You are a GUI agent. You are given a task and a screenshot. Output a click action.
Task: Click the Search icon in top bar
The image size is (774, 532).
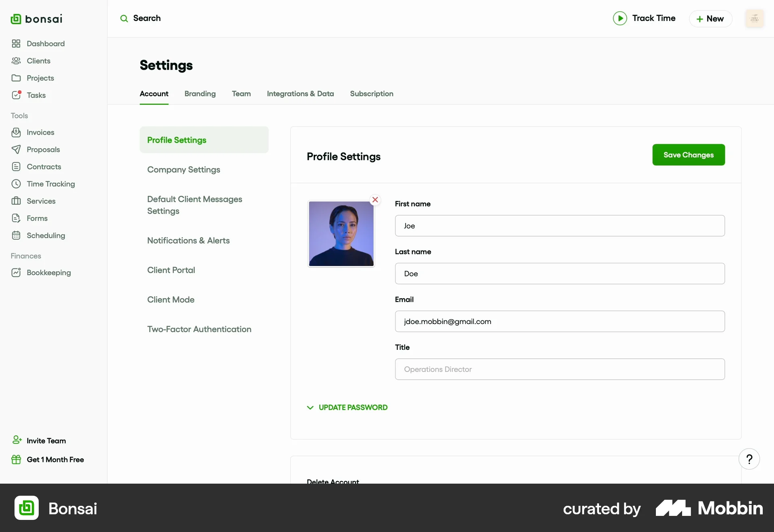point(124,19)
